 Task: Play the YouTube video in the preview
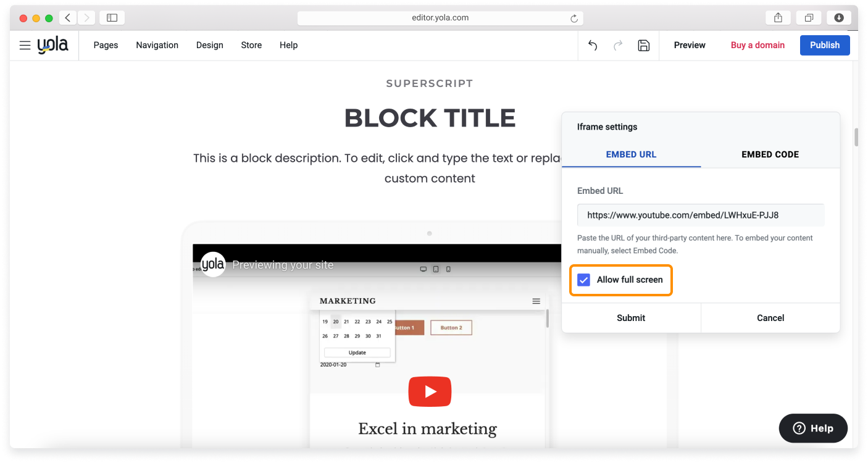coord(430,391)
